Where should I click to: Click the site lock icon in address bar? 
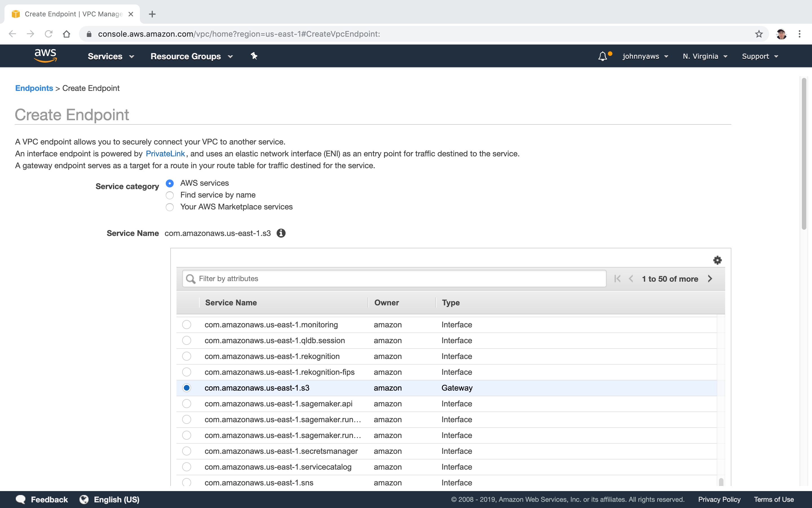[89, 34]
